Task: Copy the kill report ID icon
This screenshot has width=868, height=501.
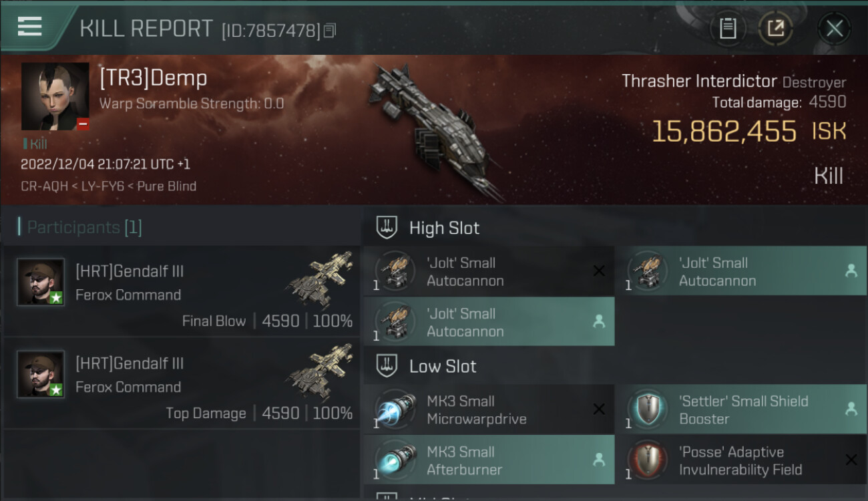Action: pyautogui.click(x=330, y=30)
